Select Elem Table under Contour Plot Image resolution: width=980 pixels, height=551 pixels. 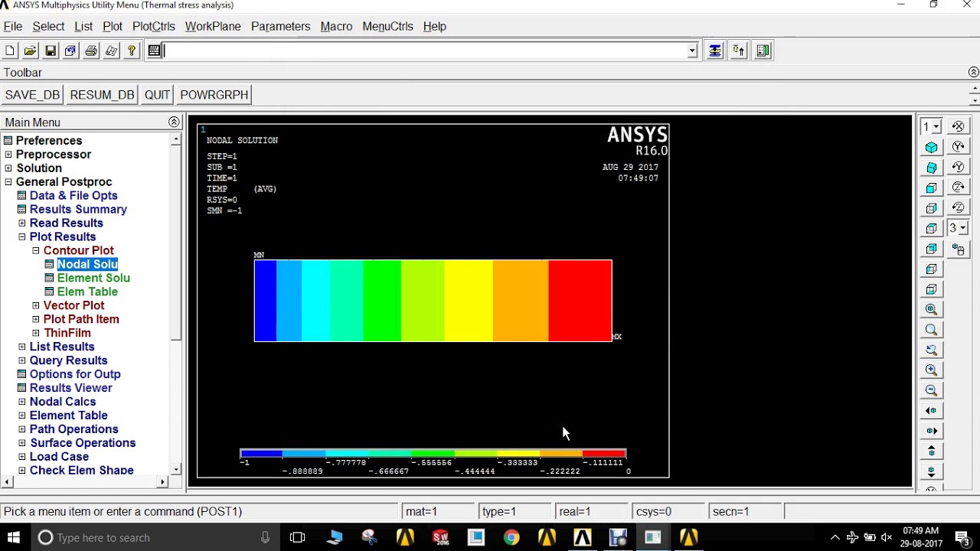click(87, 292)
